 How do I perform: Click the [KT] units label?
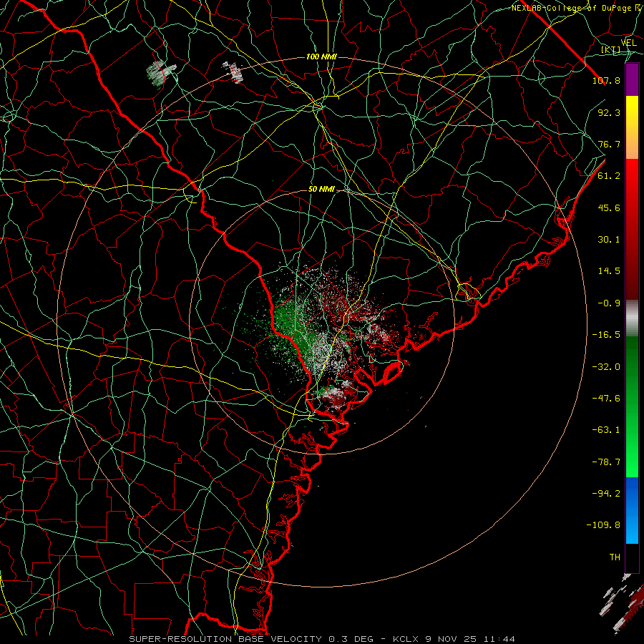pyautogui.click(x=610, y=49)
